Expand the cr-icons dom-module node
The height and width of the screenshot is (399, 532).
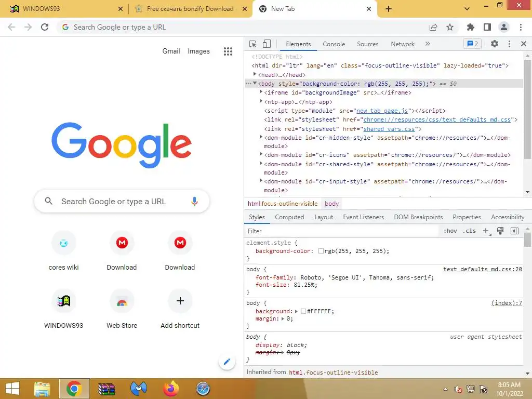[261, 154]
